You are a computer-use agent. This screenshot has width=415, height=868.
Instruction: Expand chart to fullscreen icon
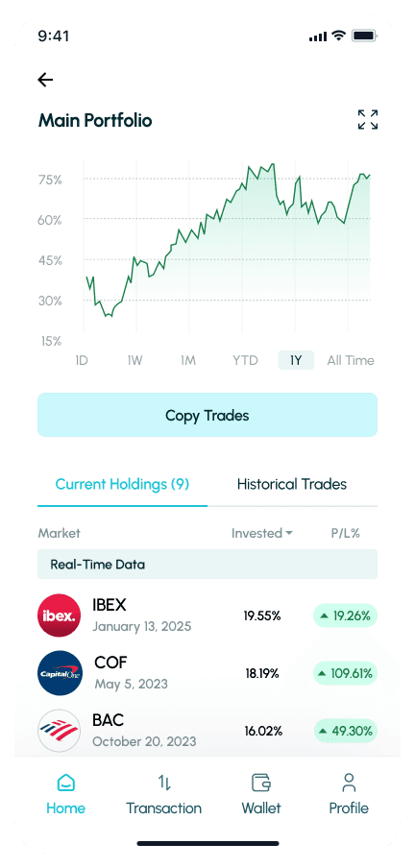coord(367,120)
